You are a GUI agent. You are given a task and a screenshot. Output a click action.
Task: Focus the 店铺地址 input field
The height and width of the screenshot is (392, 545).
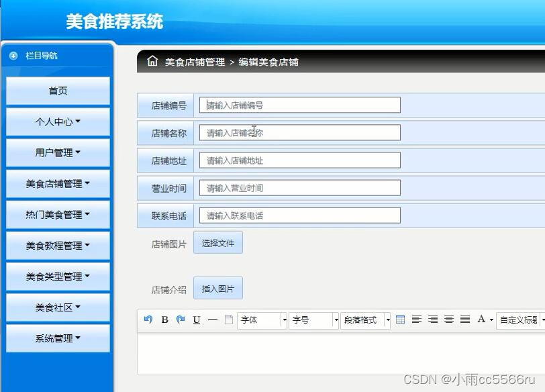coord(299,160)
